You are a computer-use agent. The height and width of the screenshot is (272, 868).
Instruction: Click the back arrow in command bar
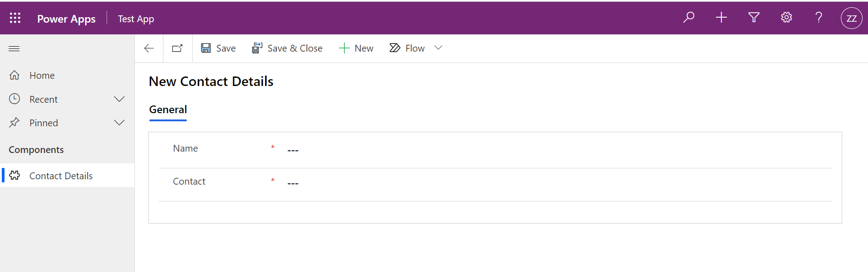tap(149, 48)
